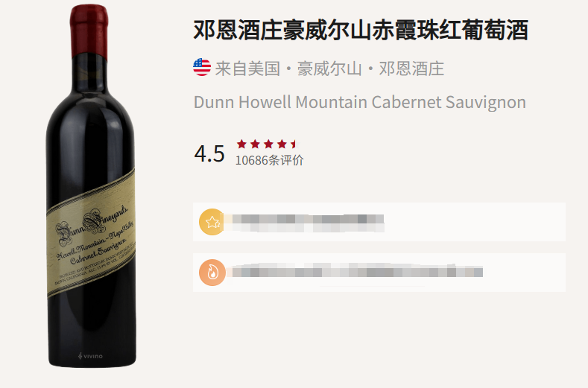Image resolution: width=588 pixels, height=388 pixels.
Task: Select the second red rating star
Action: [x=255, y=144]
